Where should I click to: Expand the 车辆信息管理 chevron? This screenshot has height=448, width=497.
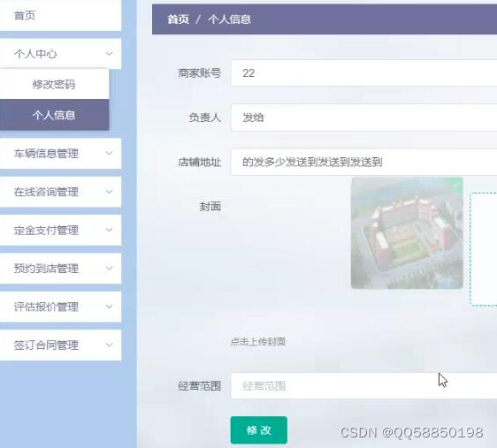click(110, 153)
